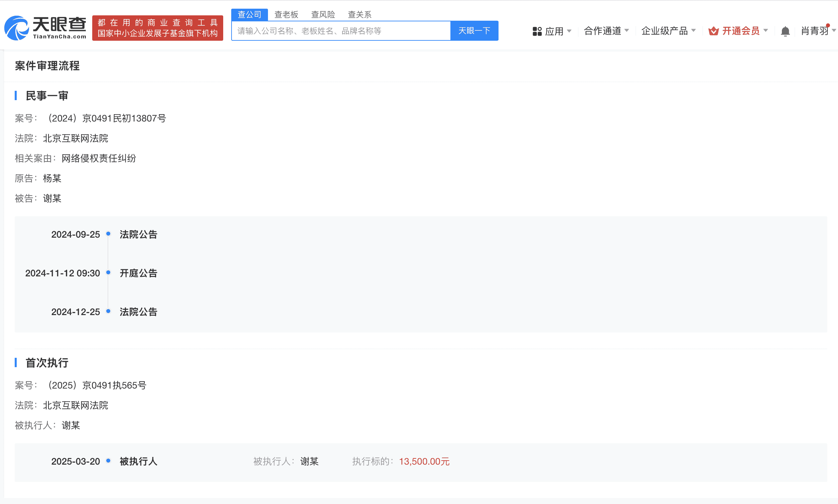Click timeline dot beside 2024-12-25 法院公告
Screen dimensions: 838x504
[x=109, y=311]
